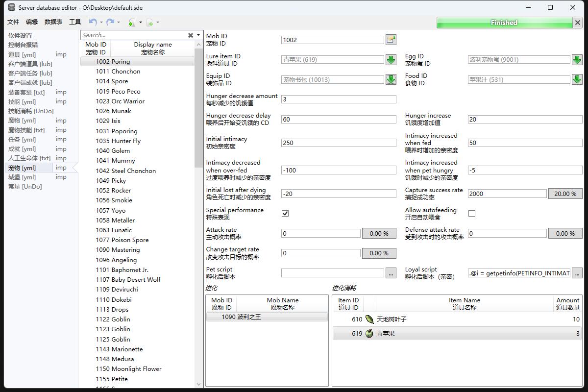
Task: Click the Loyal script browse button
Action: pyautogui.click(x=577, y=273)
